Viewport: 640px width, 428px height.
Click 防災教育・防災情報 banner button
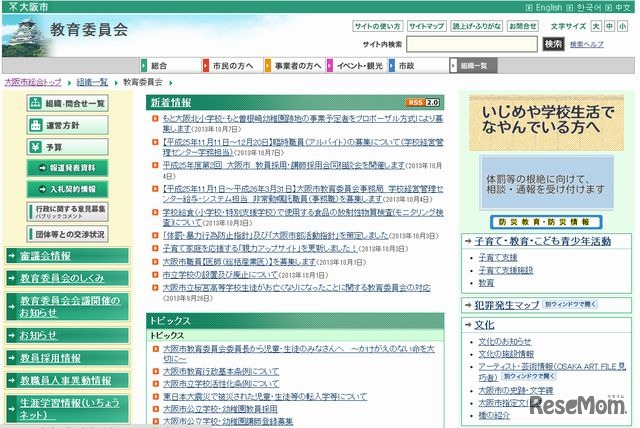point(546,222)
